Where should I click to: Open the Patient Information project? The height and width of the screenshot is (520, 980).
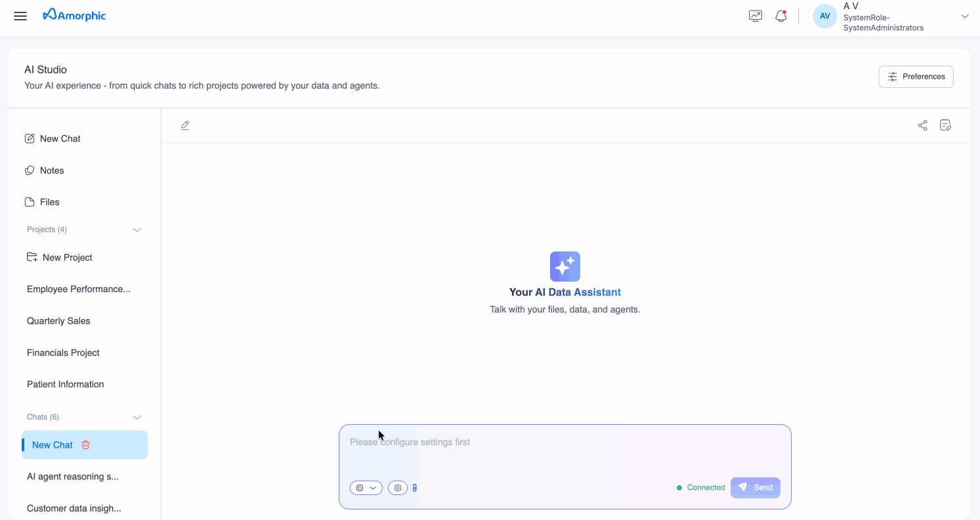tap(65, 384)
